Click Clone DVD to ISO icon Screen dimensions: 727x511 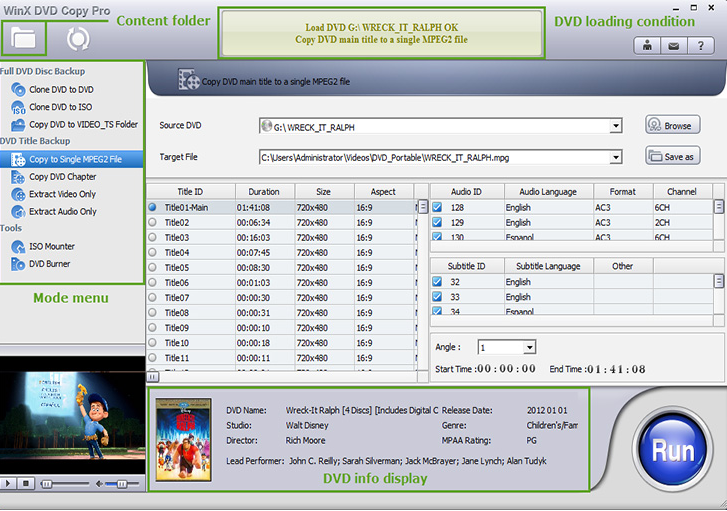tap(18, 107)
